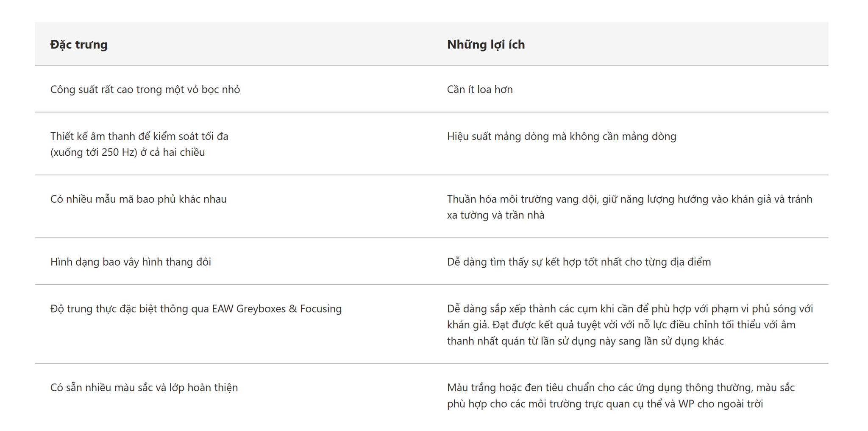Click the line starting with 'khán giả. Đạt được kết quả'
The width and height of the screenshot is (868, 431).
click(620, 325)
